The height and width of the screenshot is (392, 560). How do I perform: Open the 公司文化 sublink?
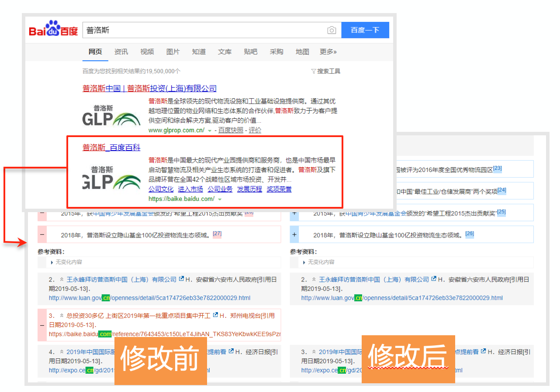pos(161,189)
